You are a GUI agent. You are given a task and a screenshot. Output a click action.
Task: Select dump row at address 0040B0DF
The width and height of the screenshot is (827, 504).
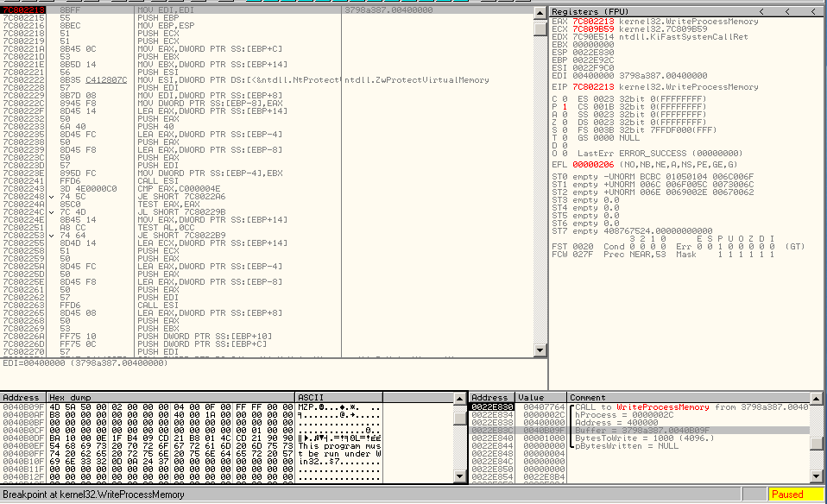pyautogui.click(x=191, y=438)
